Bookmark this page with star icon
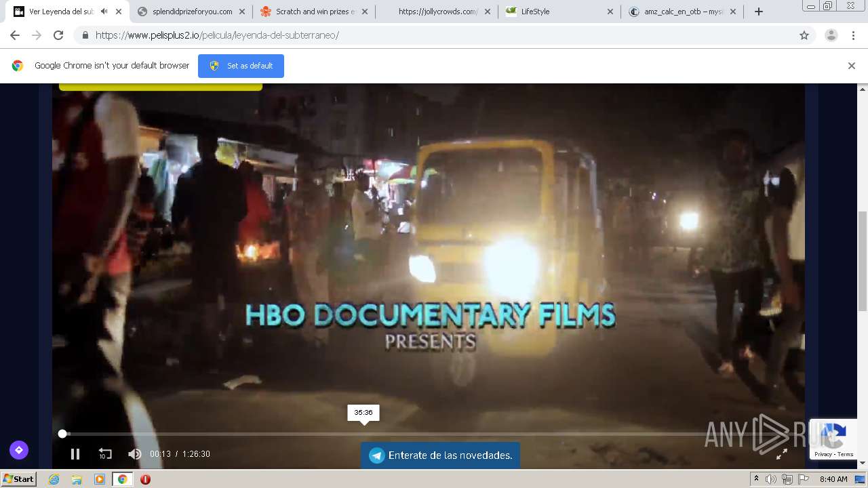This screenshot has height=488, width=868. (804, 35)
